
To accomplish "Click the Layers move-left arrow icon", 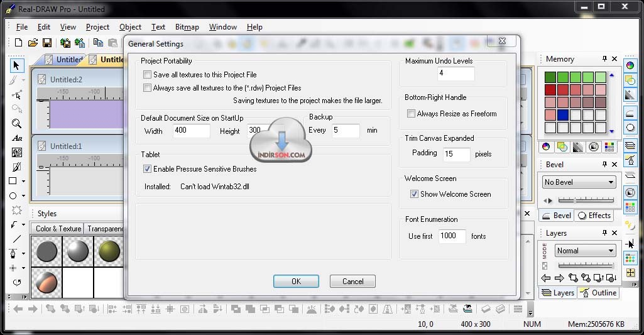I will pos(545,278).
